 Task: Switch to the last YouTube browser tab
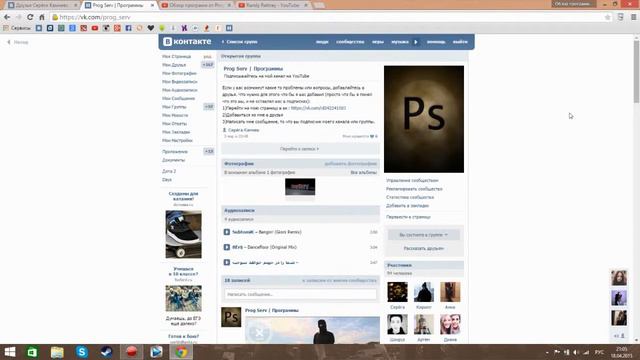pyautogui.click(x=273, y=5)
